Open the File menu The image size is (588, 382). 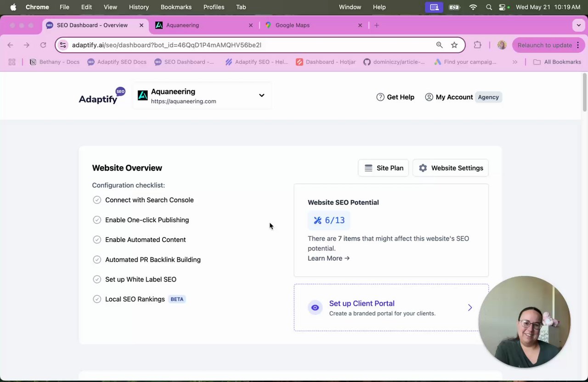point(64,7)
